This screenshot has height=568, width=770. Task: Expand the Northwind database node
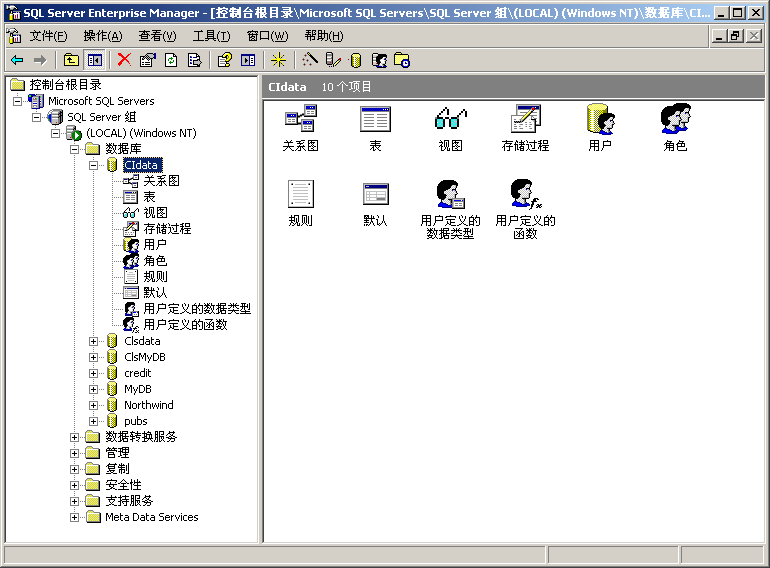[x=93, y=406]
